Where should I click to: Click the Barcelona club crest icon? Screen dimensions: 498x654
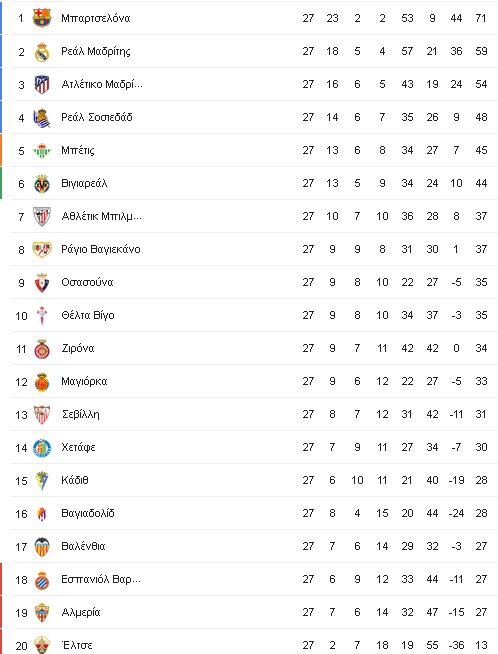pos(42,18)
